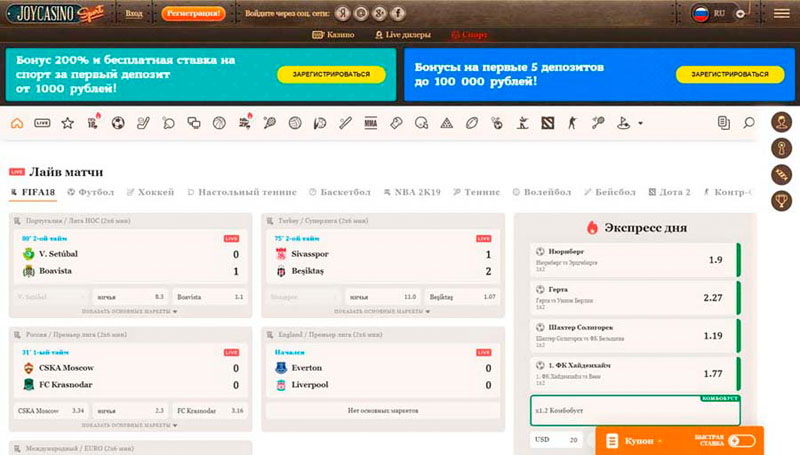Select the billiards triangle sport icon
800x455 pixels.
coord(446,123)
